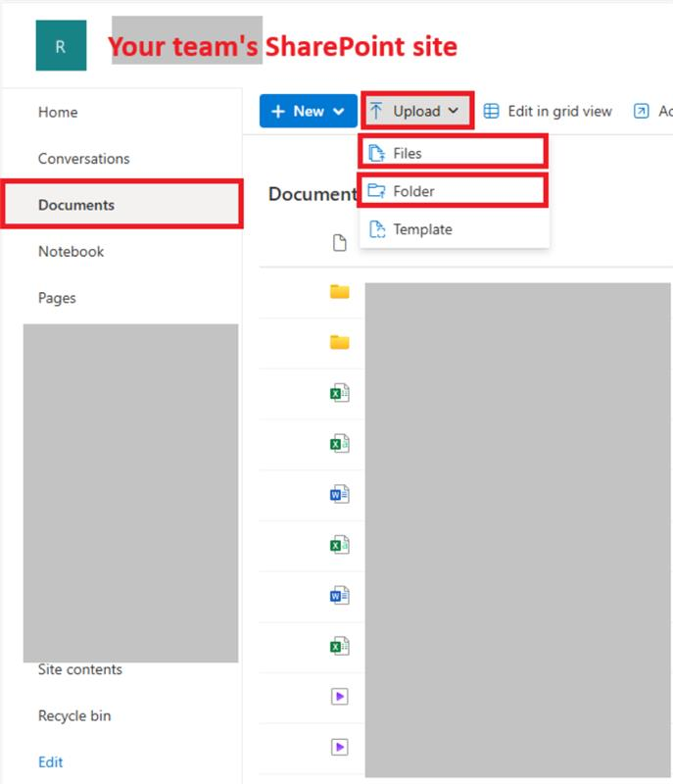673x784 pixels.
Task: Click the plus icon on New button
Action: tap(278, 111)
